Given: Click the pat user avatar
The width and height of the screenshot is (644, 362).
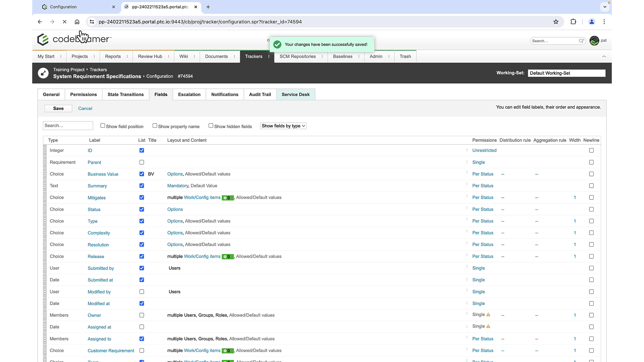Looking at the screenshot, I should click(594, 41).
